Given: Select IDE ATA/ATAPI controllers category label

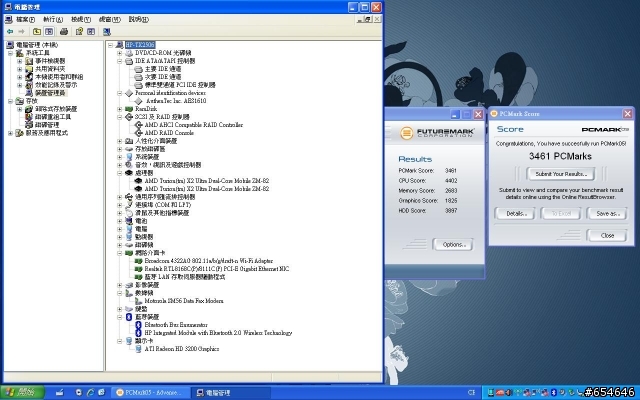Looking at the screenshot, I should 165,61.
